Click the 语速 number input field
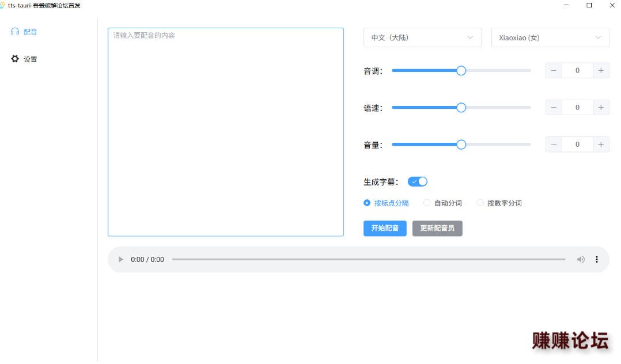Viewport: 621px width, 364px height. pyautogui.click(x=577, y=108)
